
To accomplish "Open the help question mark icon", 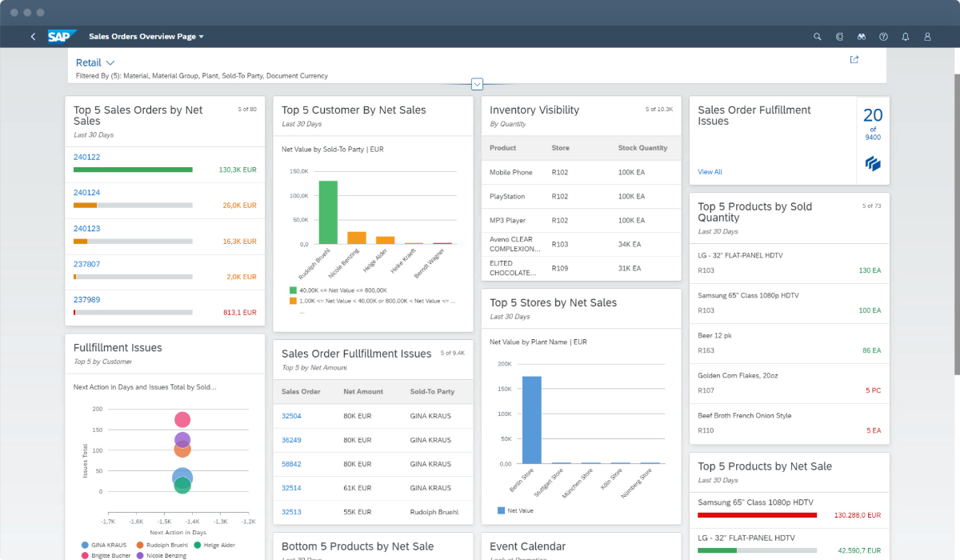I will [x=883, y=37].
